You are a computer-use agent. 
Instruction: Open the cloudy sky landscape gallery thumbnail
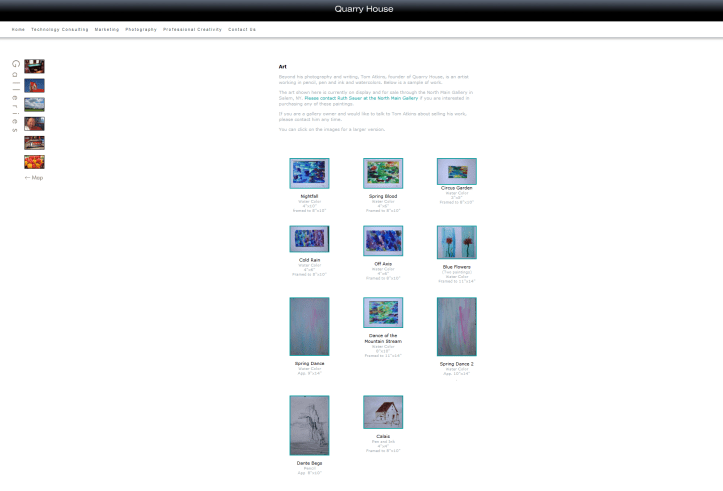[34, 105]
